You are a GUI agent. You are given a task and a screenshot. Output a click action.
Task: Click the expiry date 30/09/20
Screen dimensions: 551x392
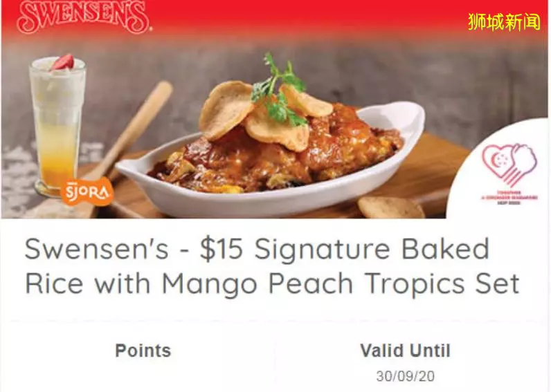405,376
